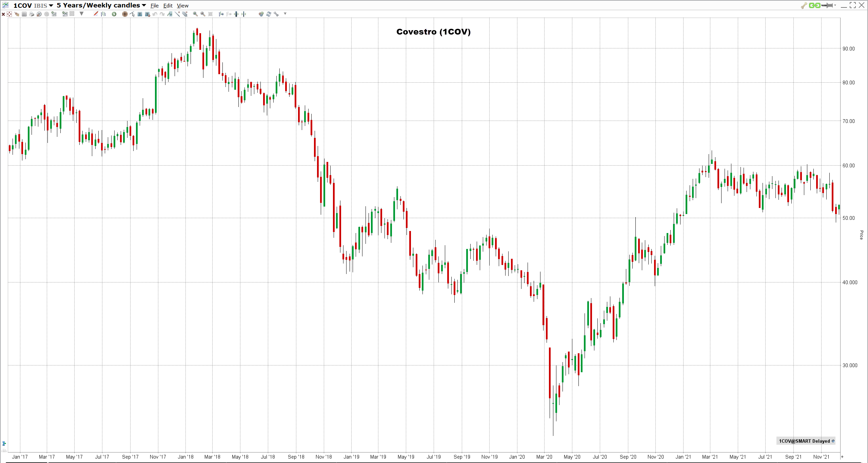The width and height of the screenshot is (868, 463).
Task: Select the parallel lines channel tool
Action: coord(185,14)
